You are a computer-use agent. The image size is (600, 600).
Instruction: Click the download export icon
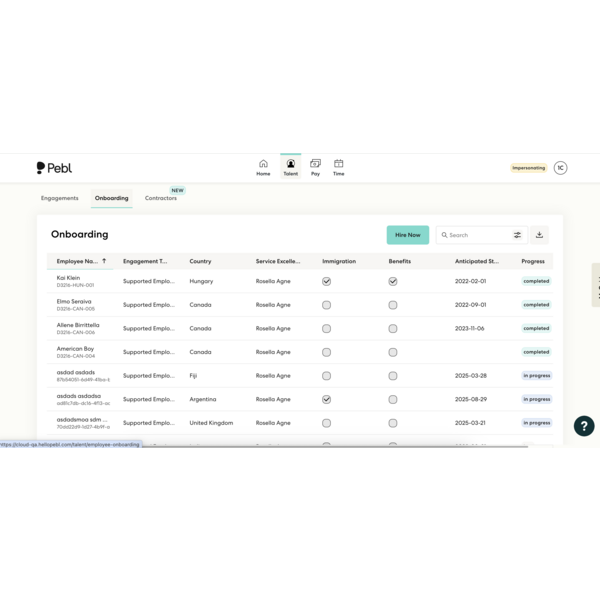[x=539, y=235]
